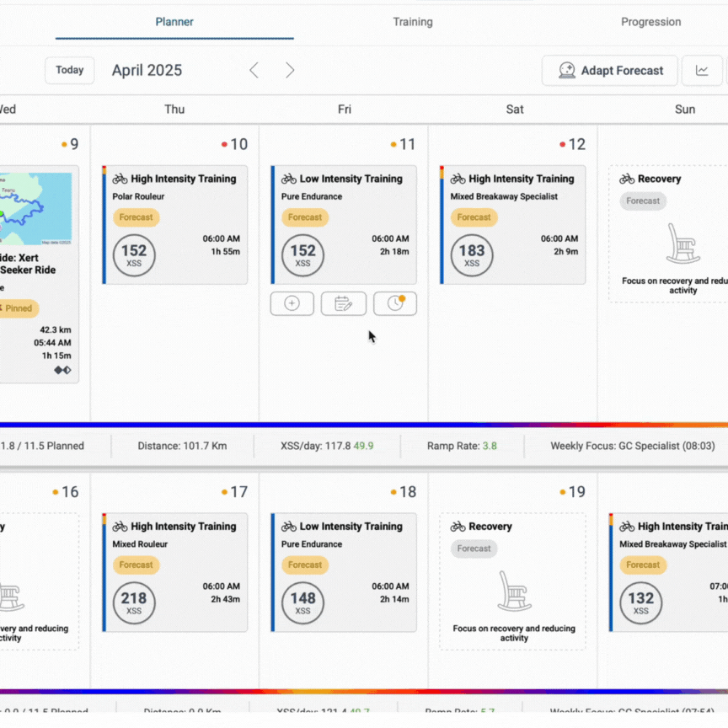728x728 pixels.
Task: Click bike icon on the 2h 18m Pure Endurance card
Action: click(289, 179)
